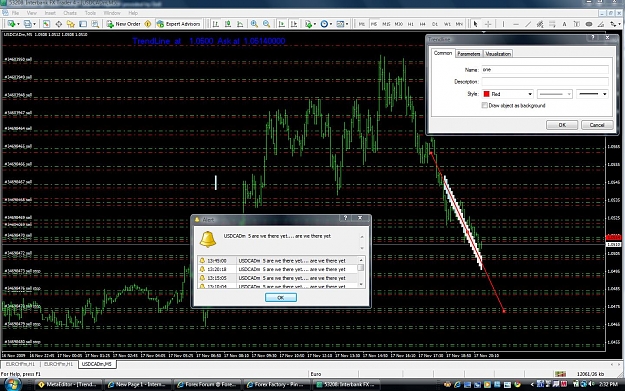This screenshot has width=625, height=391.
Task: Toggle Draw object as background checkbox
Action: (485, 105)
